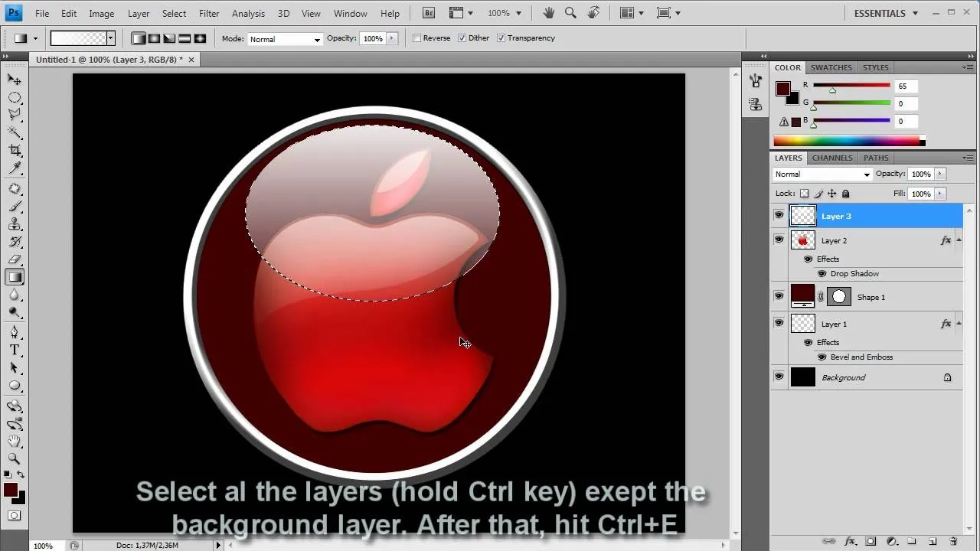Collapse Layer 2 effects list
This screenshot has height=551, width=980.
pos(959,240)
